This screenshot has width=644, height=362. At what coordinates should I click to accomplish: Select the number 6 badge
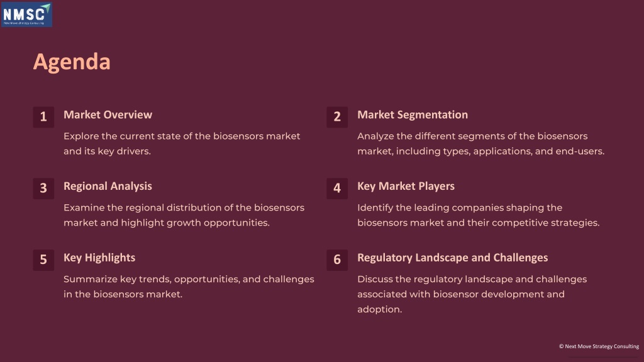click(x=337, y=260)
